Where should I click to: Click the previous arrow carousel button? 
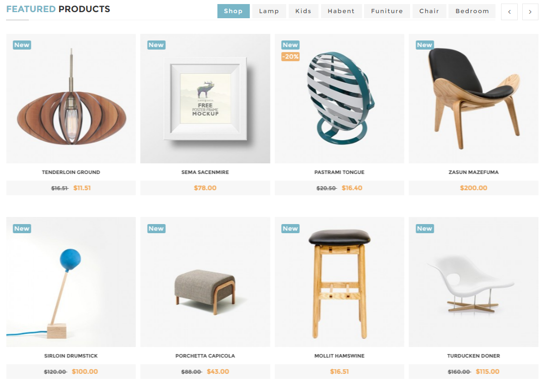(x=509, y=12)
